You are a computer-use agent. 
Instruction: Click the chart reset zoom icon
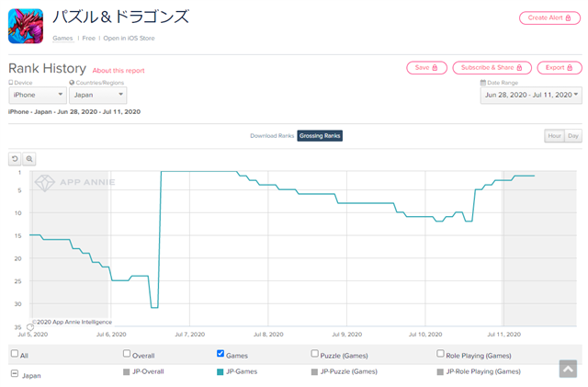[x=15, y=159]
